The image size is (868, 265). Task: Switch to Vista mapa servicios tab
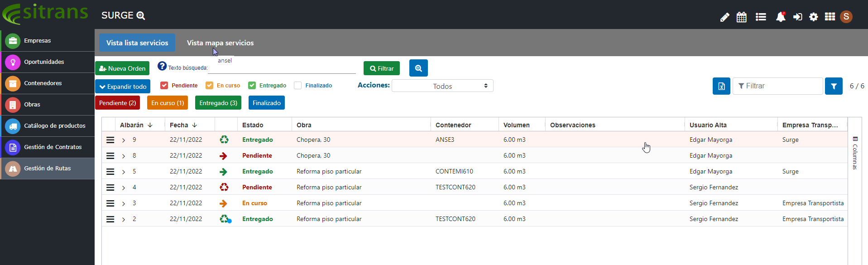pos(220,43)
